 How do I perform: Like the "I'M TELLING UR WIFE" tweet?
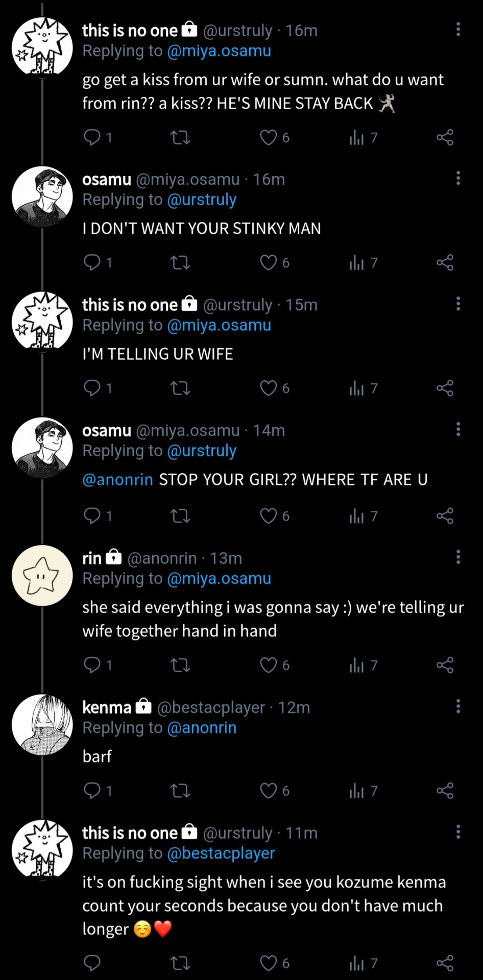coord(269,388)
